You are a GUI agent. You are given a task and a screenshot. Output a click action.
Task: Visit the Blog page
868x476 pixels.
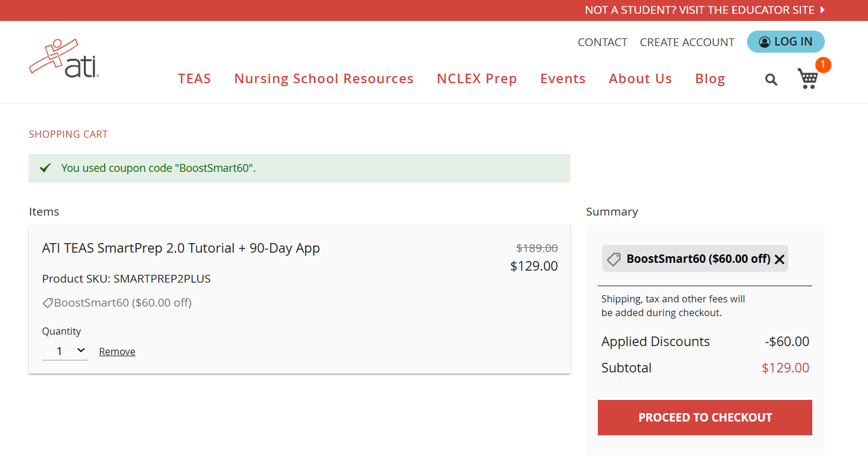(710, 79)
